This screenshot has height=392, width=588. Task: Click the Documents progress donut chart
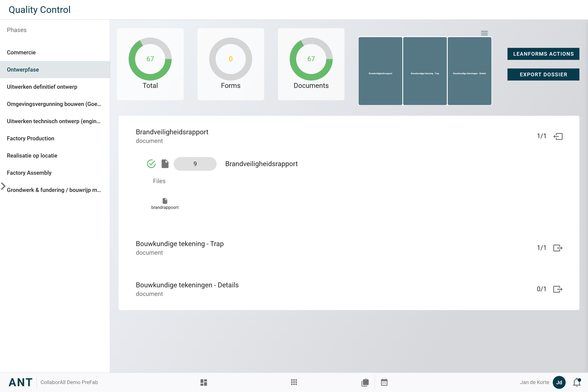311,59
